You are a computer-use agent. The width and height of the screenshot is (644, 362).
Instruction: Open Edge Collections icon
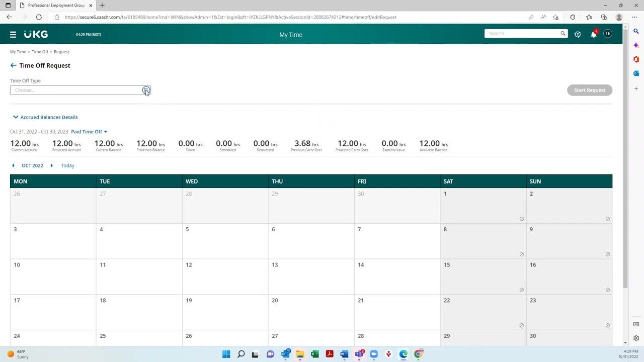604,17
